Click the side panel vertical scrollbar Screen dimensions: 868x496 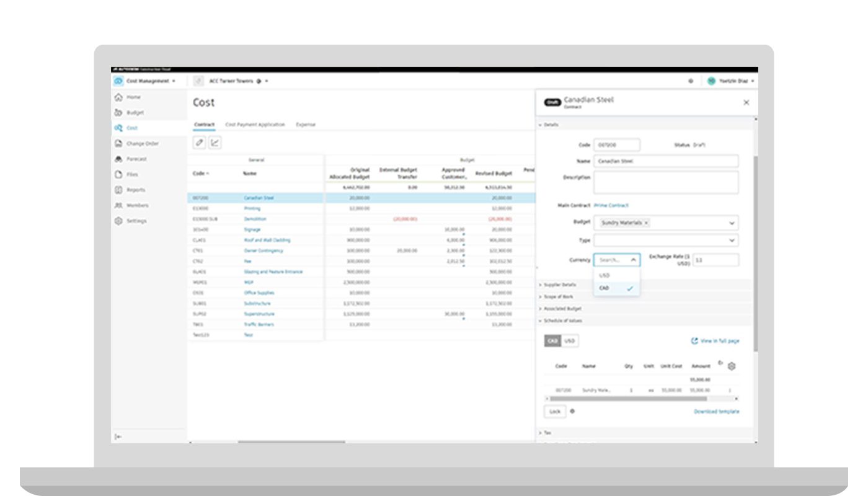tap(755, 254)
